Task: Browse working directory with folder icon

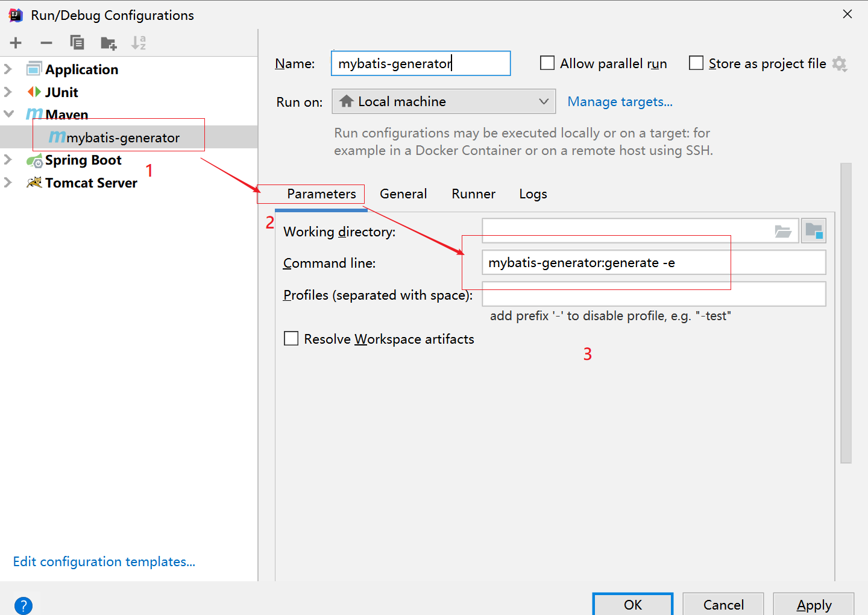Action: pos(783,231)
